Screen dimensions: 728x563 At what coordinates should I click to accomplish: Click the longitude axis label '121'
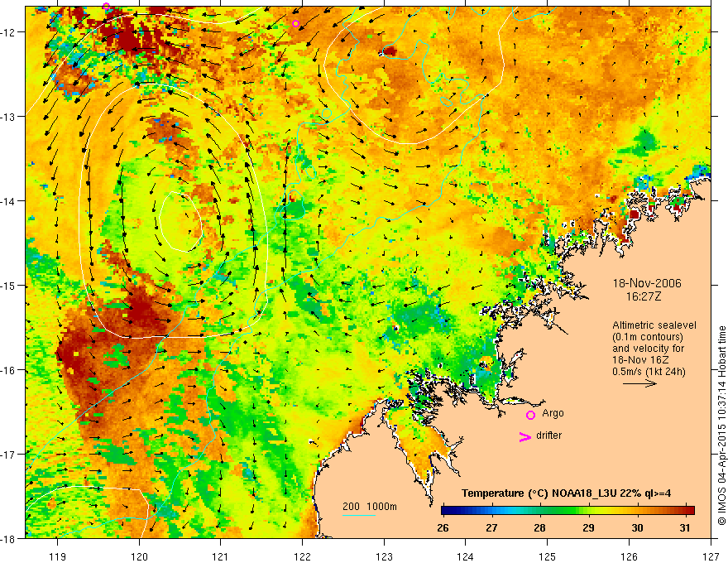click(x=220, y=556)
